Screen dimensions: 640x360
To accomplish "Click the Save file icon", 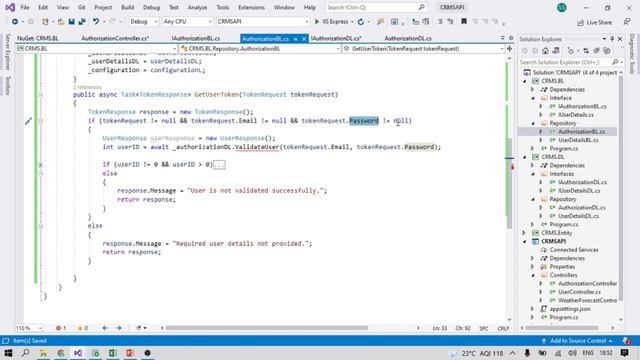I will tap(71, 22).
